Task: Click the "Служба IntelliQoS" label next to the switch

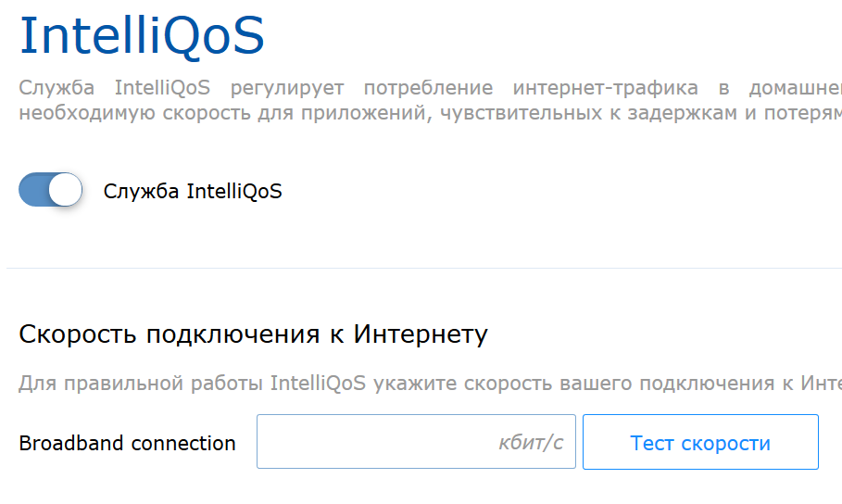Action: coord(193,191)
